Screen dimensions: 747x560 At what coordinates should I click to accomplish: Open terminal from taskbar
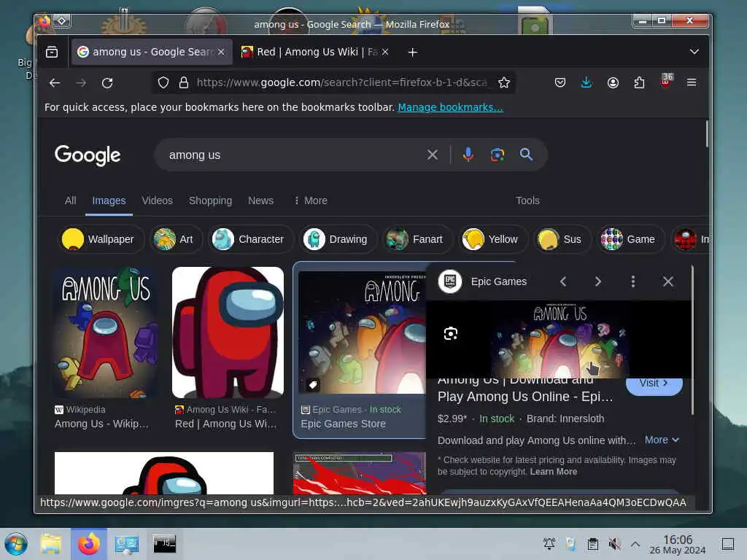tap(164, 544)
